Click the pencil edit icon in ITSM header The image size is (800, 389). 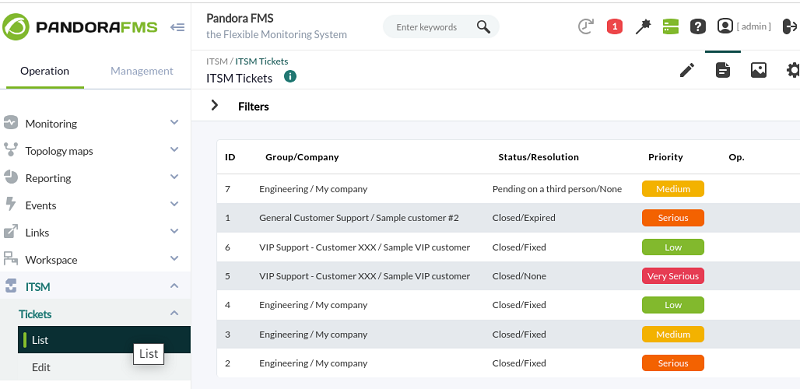(687, 70)
